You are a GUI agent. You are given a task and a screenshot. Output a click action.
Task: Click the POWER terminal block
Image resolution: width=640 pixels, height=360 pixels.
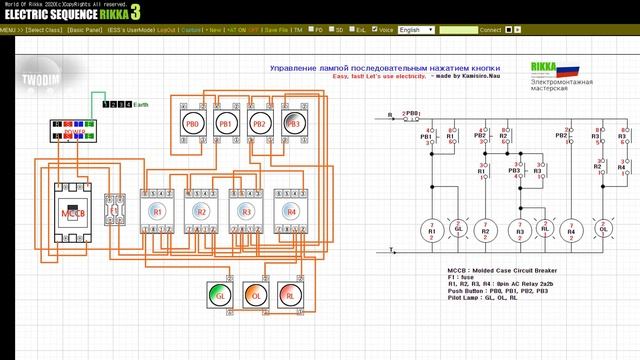[73, 131]
